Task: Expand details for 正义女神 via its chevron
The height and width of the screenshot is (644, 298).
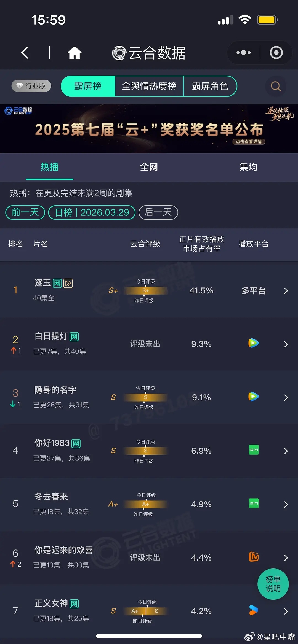Action: (x=286, y=611)
